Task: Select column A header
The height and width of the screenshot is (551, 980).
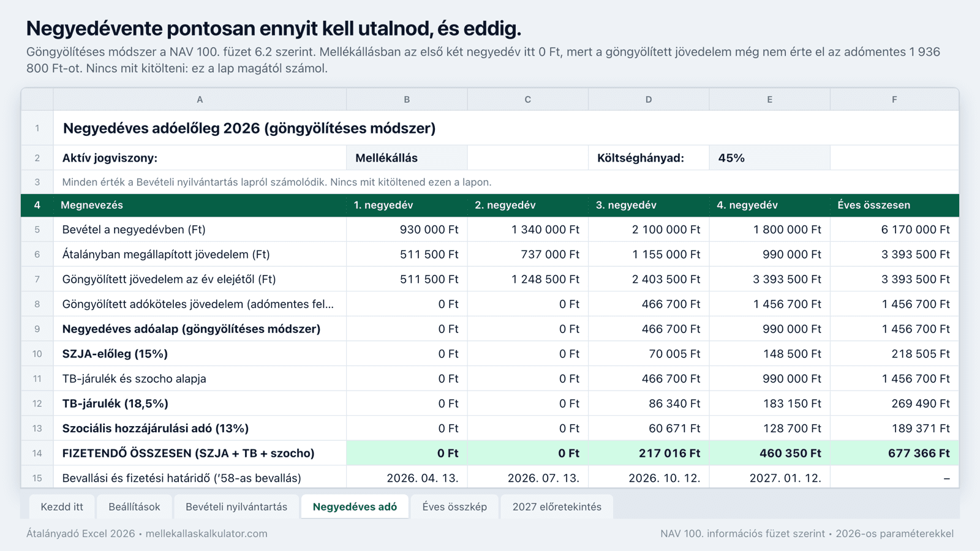Action: click(200, 99)
